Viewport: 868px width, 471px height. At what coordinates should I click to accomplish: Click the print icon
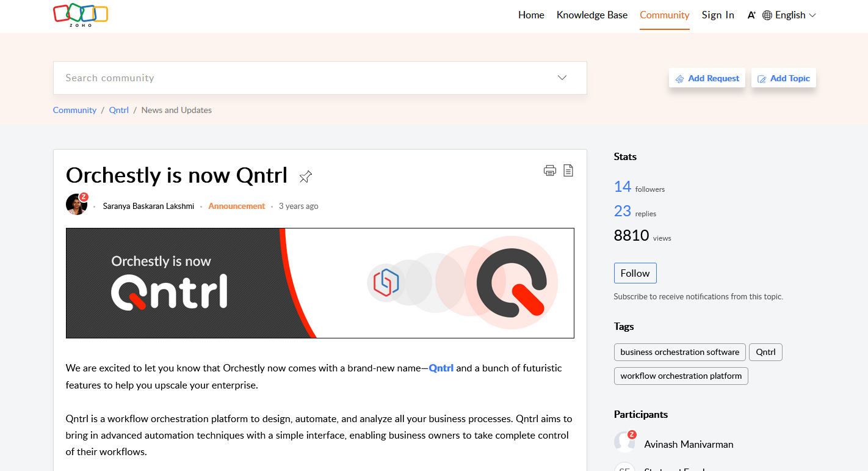[549, 170]
